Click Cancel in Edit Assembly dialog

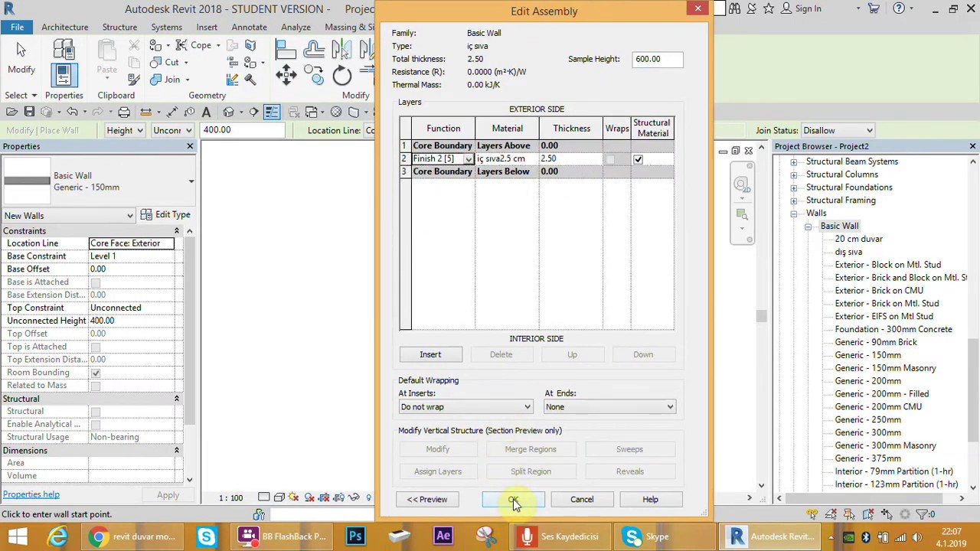tap(582, 500)
